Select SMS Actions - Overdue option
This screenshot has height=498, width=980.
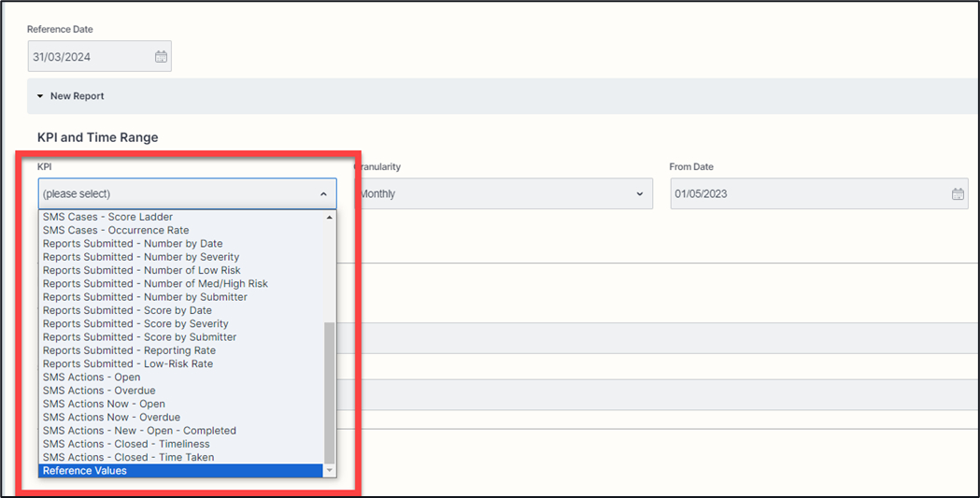point(99,391)
